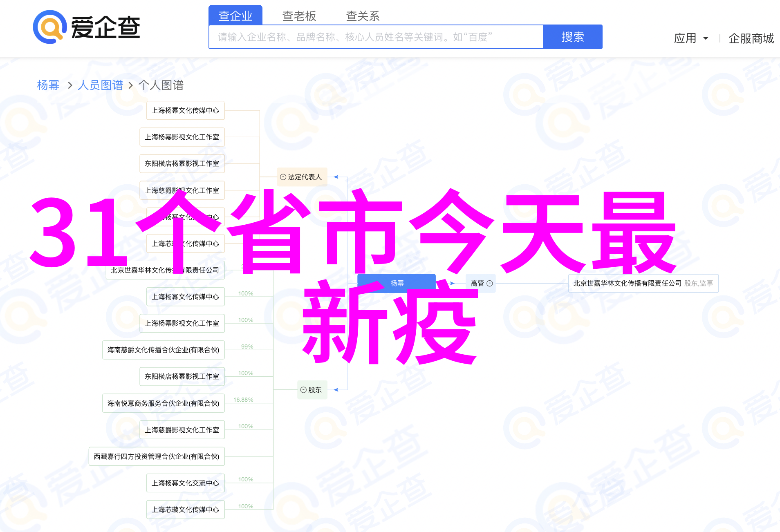This screenshot has width=780, height=532.
Task: Select the central 杨幂 node
Action: tap(397, 283)
